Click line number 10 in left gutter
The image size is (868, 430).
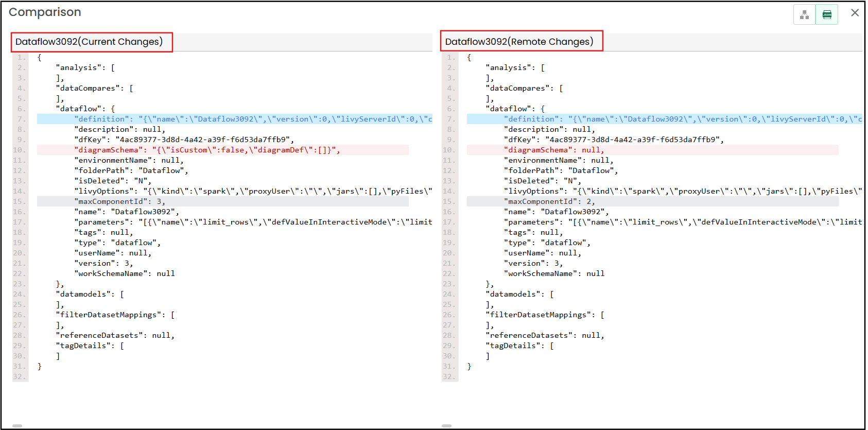(x=20, y=150)
